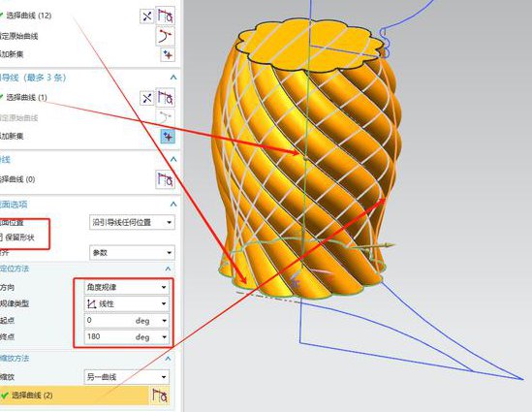Open the 参数 alignment dropdown
Image resolution: width=532 pixels, height=412 pixels.
[x=133, y=252]
